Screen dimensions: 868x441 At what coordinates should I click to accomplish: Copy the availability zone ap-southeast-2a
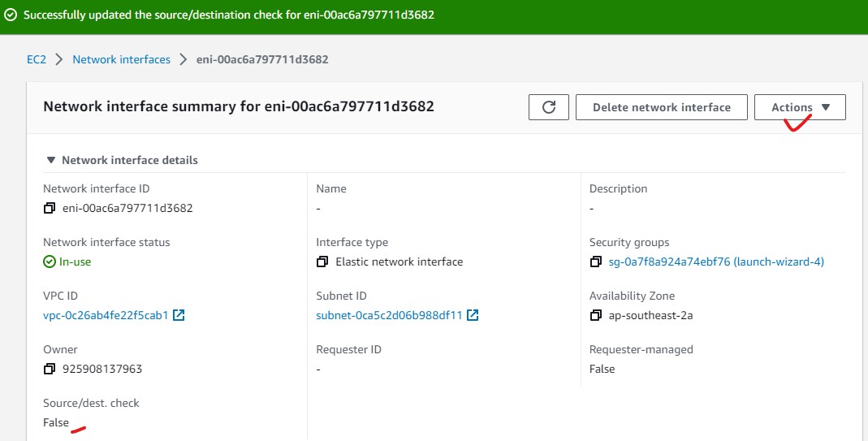[x=596, y=315]
